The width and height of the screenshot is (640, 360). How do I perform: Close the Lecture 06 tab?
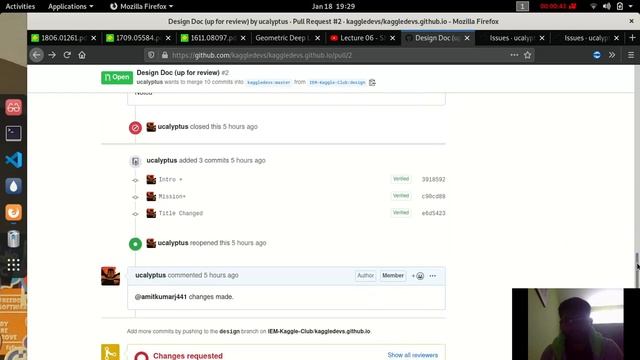pos(392,38)
